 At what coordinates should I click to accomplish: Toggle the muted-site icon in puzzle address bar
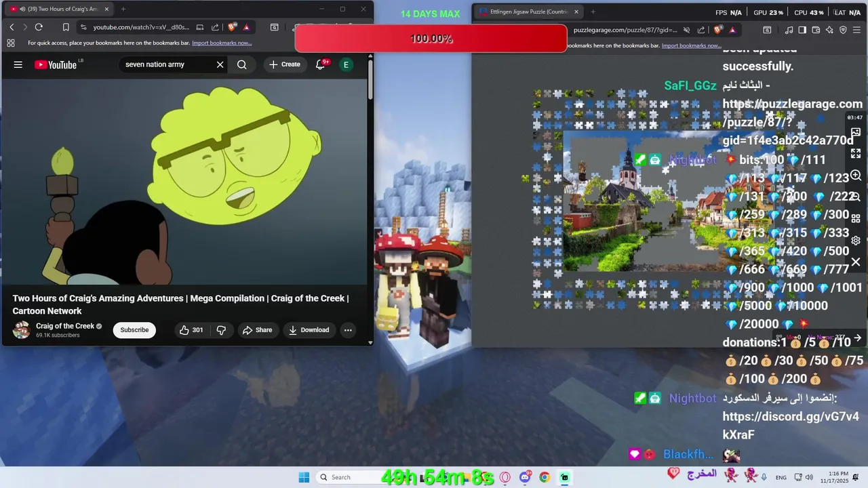point(686,30)
